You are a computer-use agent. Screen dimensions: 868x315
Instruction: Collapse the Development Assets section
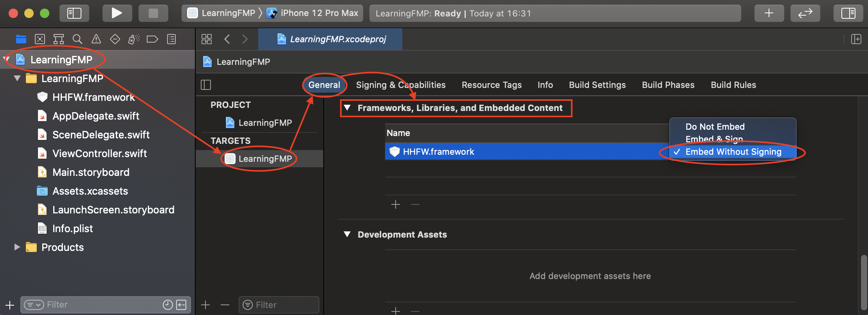[x=347, y=234]
